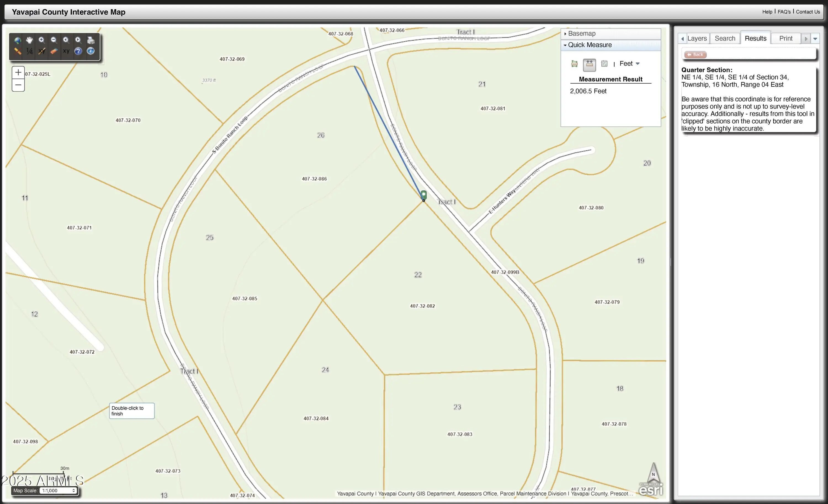Click the XY coordinate tool icon
This screenshot has width=828, height=504.
(x=66, y=51)
